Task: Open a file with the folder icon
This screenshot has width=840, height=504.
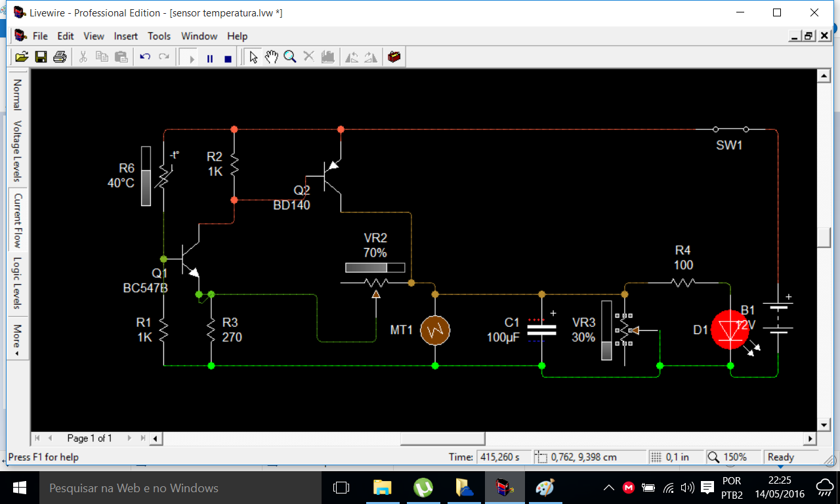Action: tap(22, 57)
